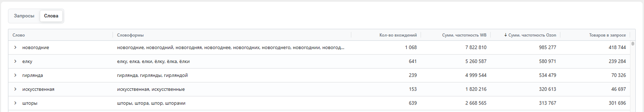Click the искусственная word cell
The height and width of the screenshot is (112, 644).
tap(38, 89)
